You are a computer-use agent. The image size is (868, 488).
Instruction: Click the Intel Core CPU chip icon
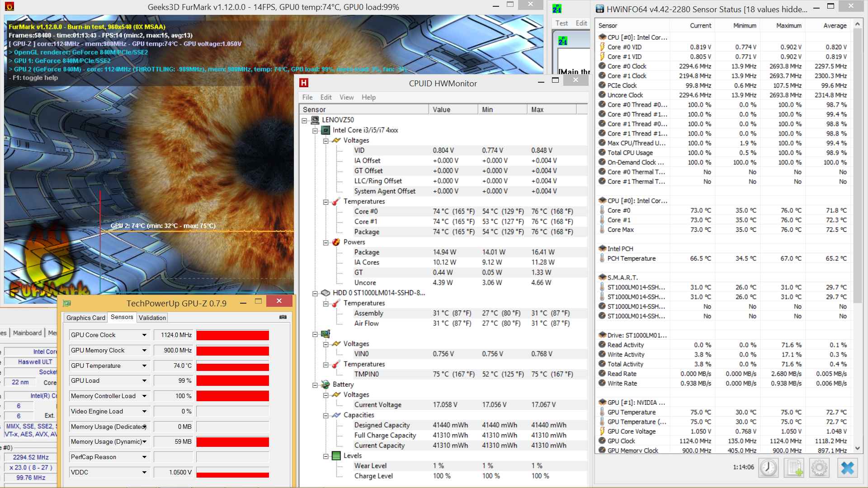[325, 130]
